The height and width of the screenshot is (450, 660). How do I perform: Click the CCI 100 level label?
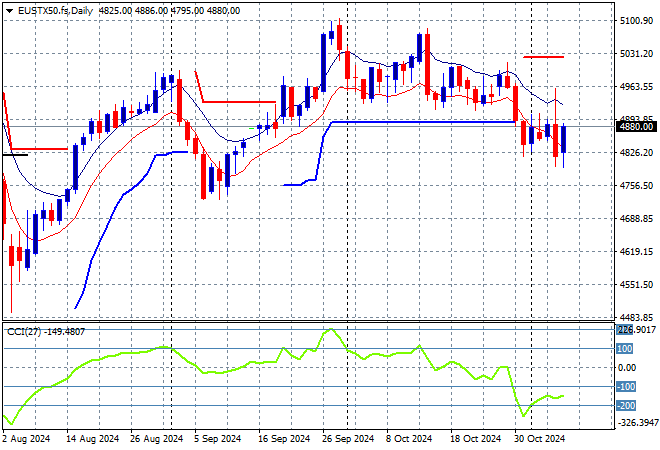pos(624,349)
